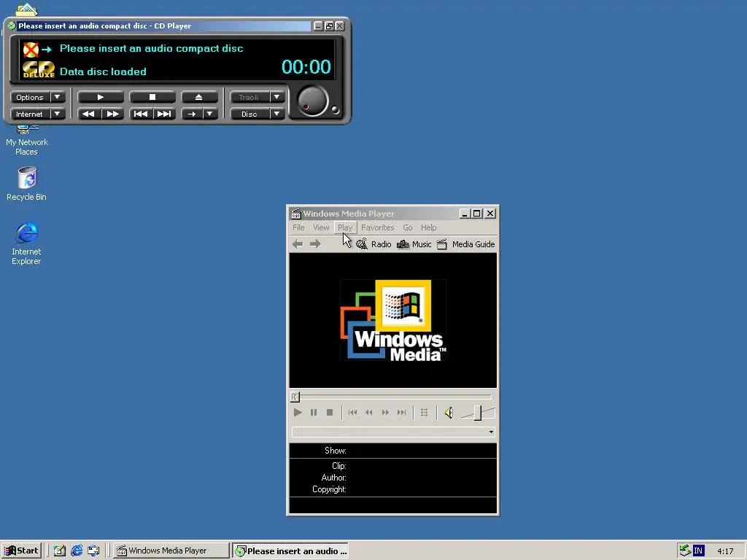Open Media Guide in Media Player toolbar
The width and height of the screenshot is (747, 560).
(466, 244)
